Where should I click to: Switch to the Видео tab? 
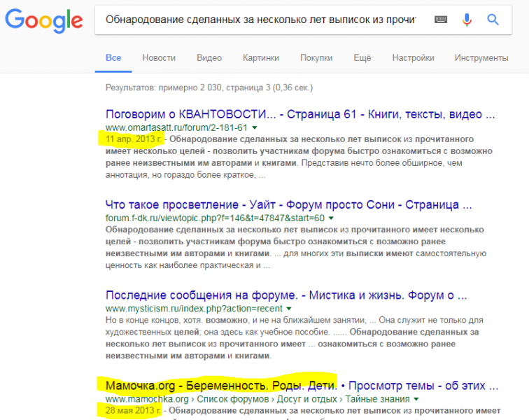(x=209, y=57)
